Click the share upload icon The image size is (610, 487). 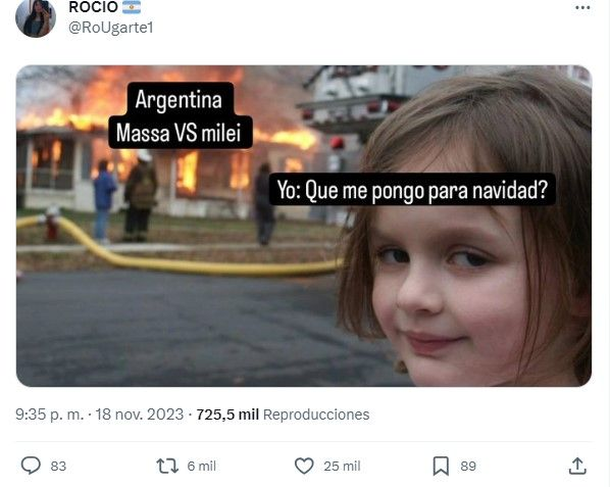[577, 466]
